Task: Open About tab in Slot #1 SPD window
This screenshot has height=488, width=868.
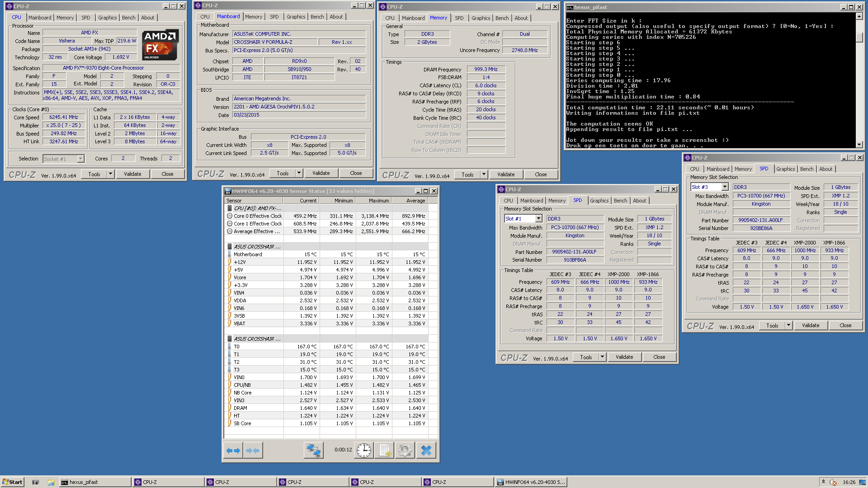Action: pyautogui.click(x=639, y=201)
